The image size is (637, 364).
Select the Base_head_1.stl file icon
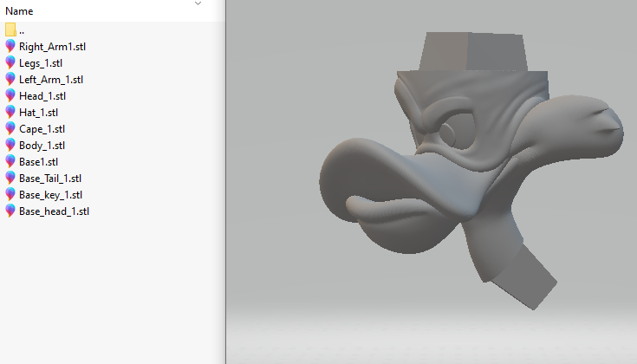click(10, 211)
